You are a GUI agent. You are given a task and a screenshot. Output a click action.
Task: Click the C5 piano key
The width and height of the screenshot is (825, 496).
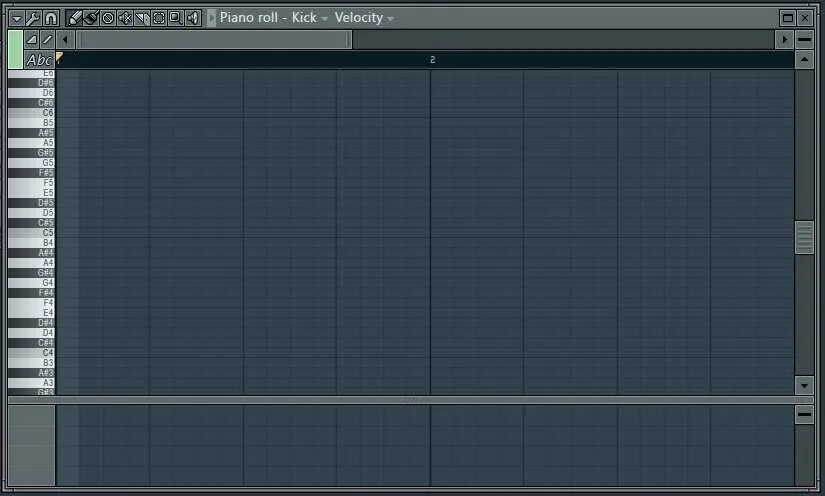point(32,232)
